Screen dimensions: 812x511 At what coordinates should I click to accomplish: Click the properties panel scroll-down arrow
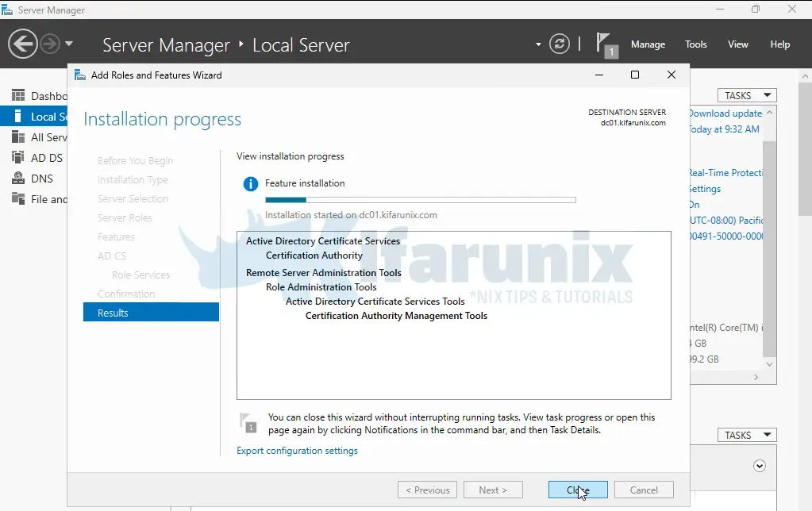[x=770, y=364]
